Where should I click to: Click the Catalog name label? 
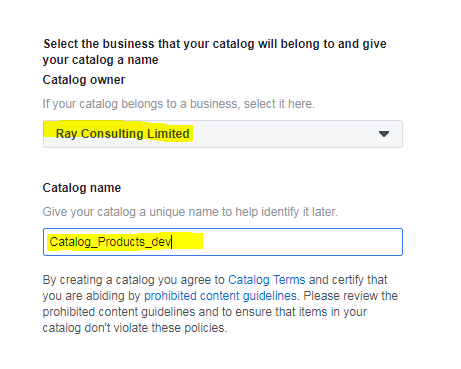tap(82, 188)
